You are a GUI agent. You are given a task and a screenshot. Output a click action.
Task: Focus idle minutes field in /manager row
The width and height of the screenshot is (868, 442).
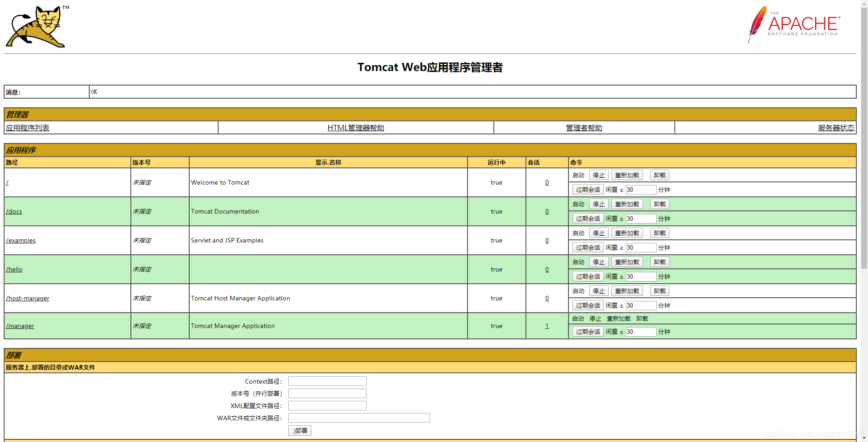click(x=641, y=332)
